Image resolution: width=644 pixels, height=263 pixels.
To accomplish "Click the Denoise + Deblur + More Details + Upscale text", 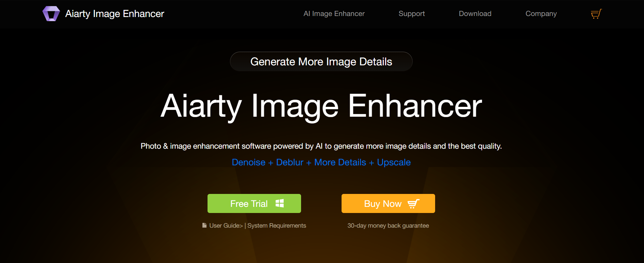I will pos(321,162).
